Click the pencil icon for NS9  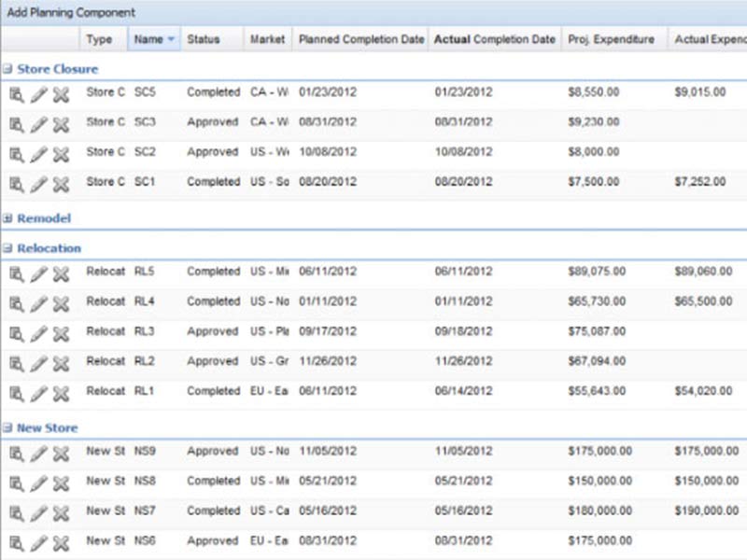(x=38, y=452)
